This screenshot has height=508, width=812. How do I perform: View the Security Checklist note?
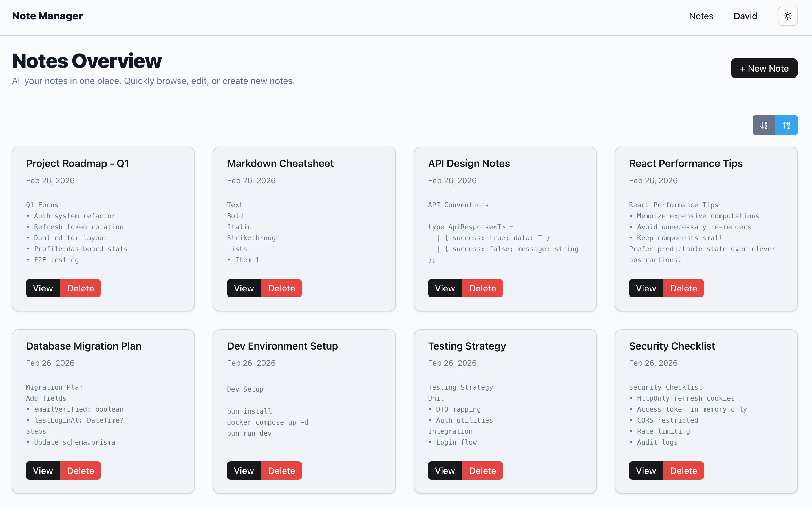(x=645, y=471)
